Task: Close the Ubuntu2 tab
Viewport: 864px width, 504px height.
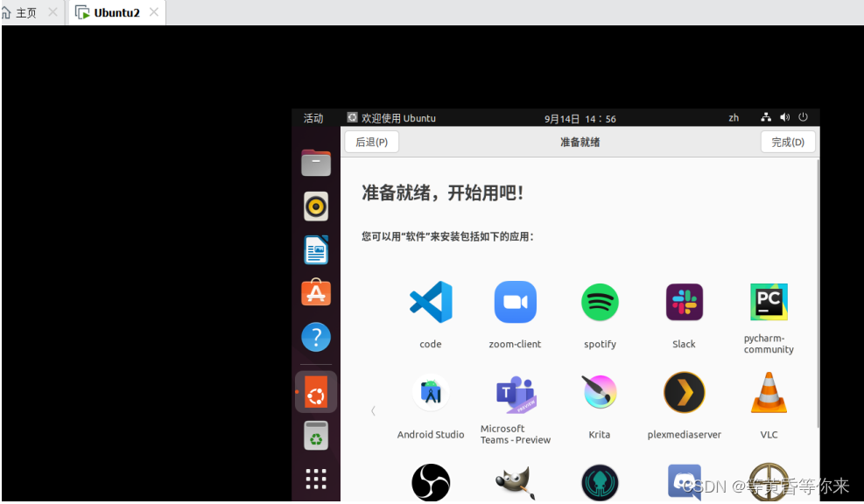Action: [154, 12]
